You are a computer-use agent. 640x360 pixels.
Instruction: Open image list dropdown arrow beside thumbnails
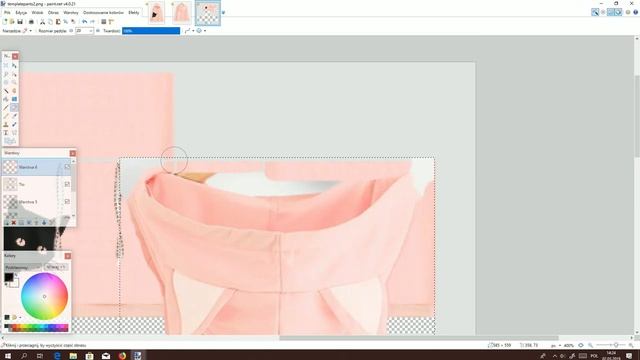[x=223, y=13]
